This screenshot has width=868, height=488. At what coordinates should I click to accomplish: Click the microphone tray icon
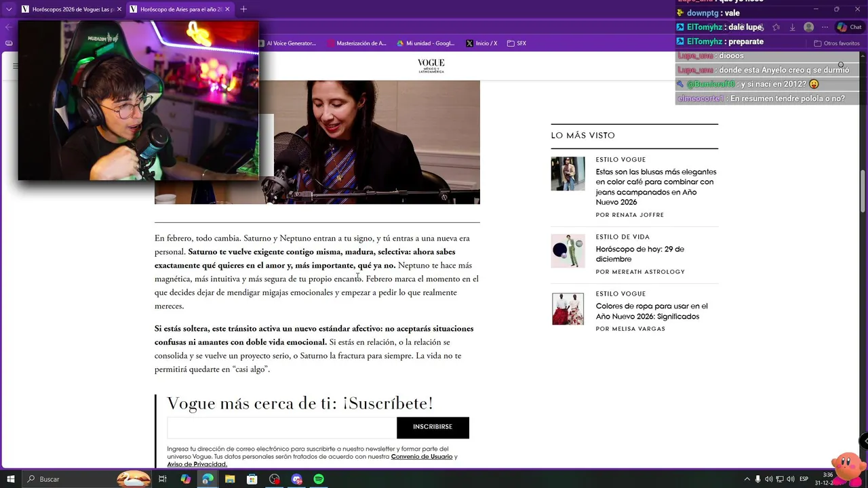pyautogui.click(x=758, y=479)
